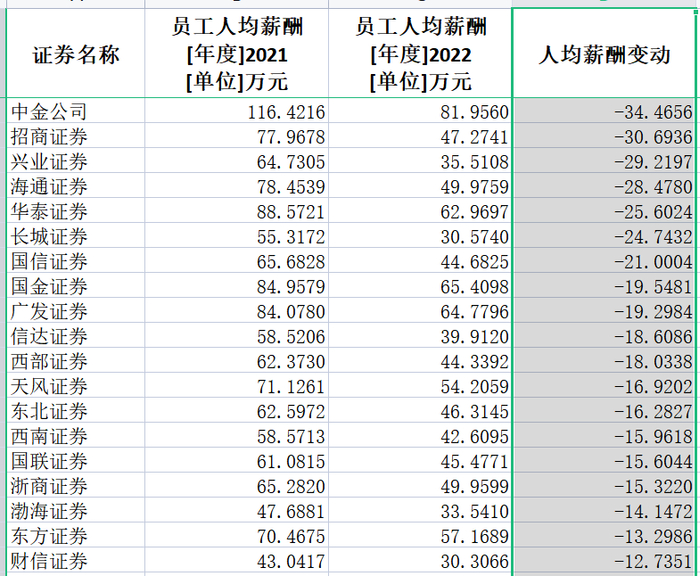
Task: Select the 2021 value 78.4539
Action: tap(237, 185)
